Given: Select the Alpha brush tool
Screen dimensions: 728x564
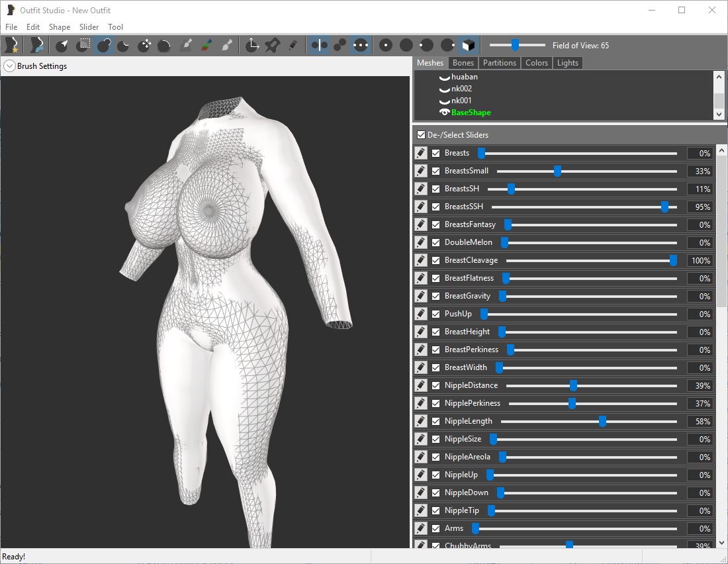Looking at the screenshot, I should pos(227,45).
